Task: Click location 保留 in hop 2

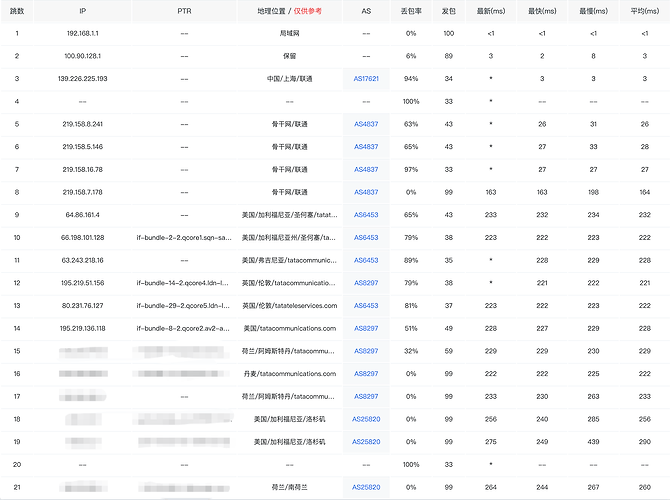Action: [x=289, y=56]
